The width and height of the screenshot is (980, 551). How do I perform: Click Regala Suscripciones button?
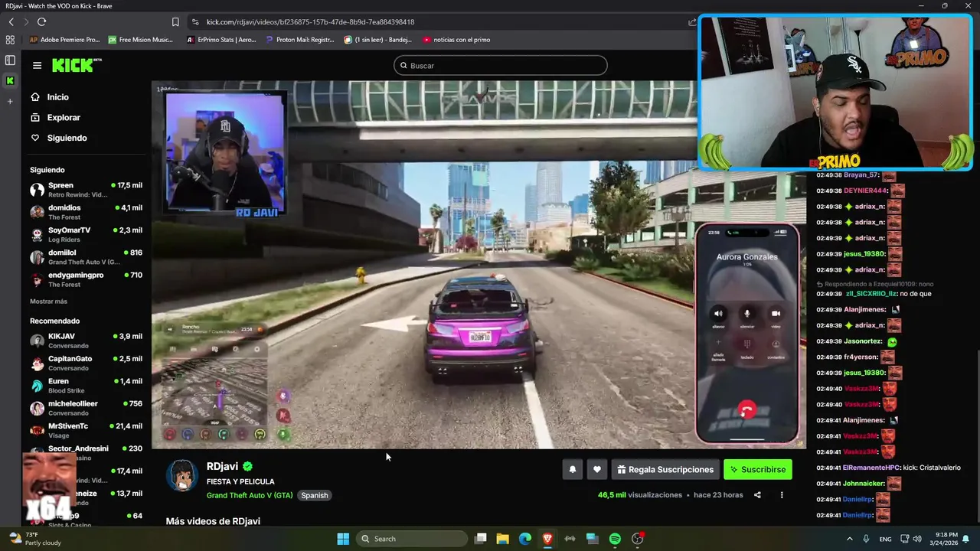tap(665, 470)
